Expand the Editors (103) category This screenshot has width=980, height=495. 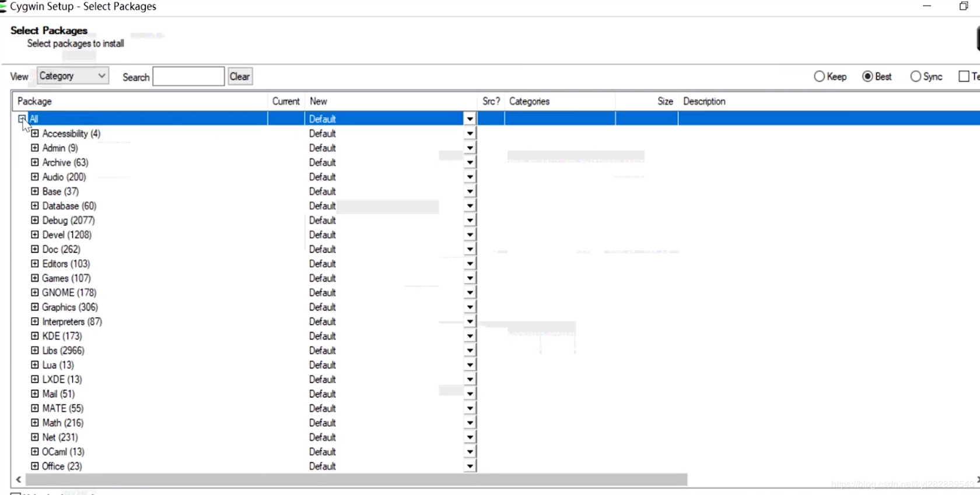pos(35,263)
